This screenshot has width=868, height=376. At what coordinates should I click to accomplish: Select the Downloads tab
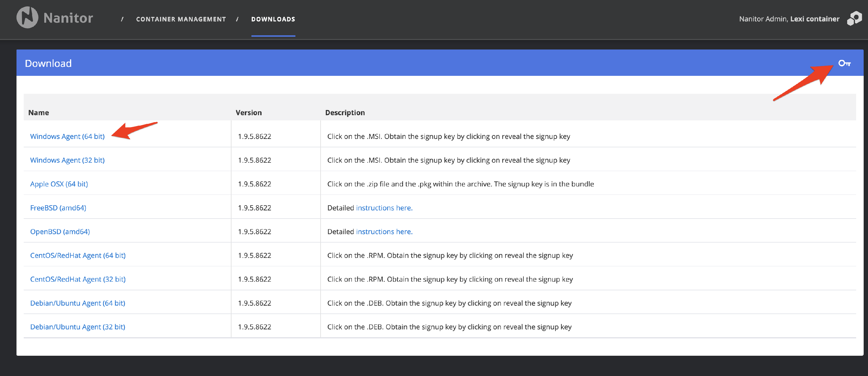(273, 19)
